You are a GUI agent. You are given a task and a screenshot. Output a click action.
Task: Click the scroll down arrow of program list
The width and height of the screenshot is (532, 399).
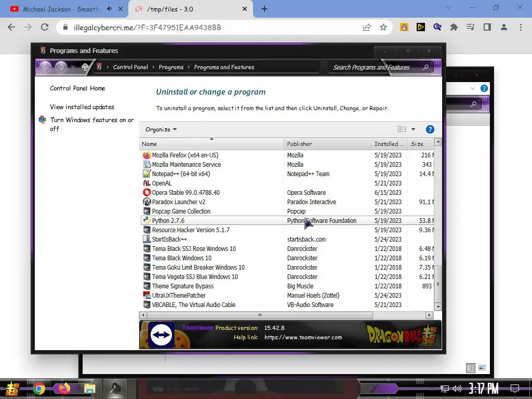(x=437, y=307)
